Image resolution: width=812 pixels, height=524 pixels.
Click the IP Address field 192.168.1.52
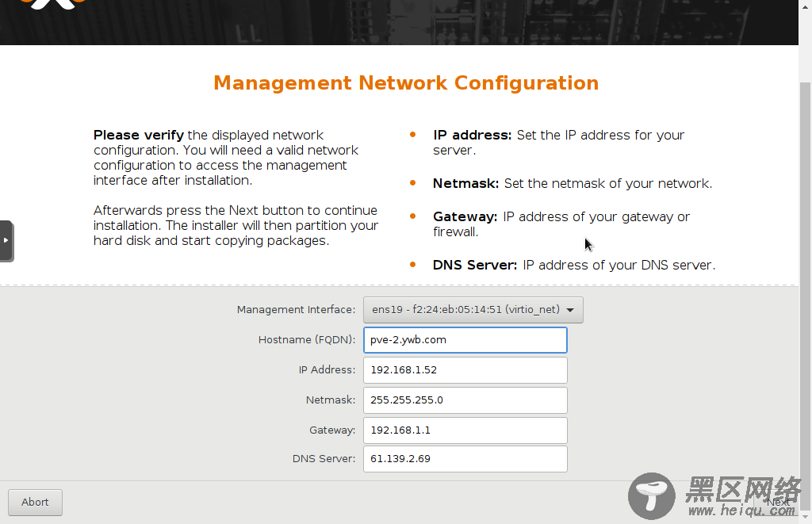pos(465,369)
